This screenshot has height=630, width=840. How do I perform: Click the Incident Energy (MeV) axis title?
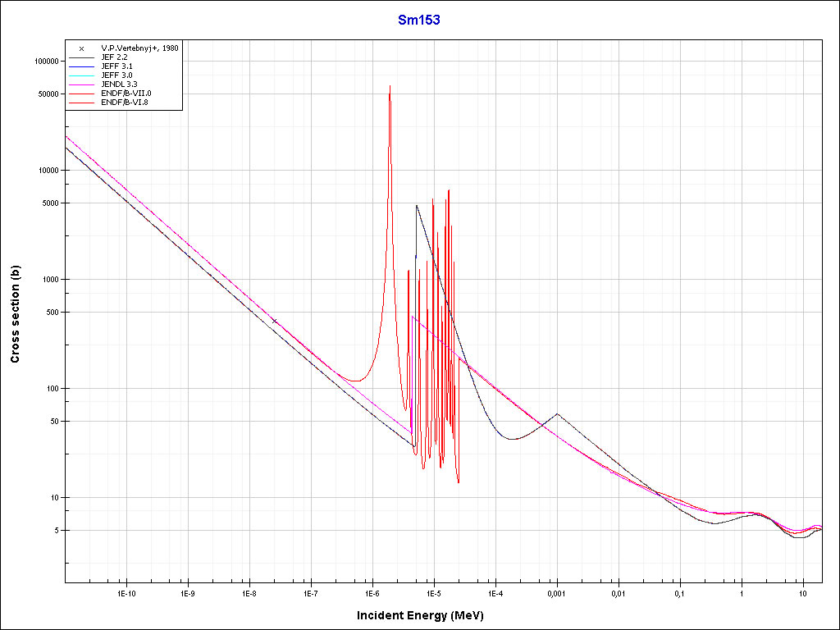(426, 615)
